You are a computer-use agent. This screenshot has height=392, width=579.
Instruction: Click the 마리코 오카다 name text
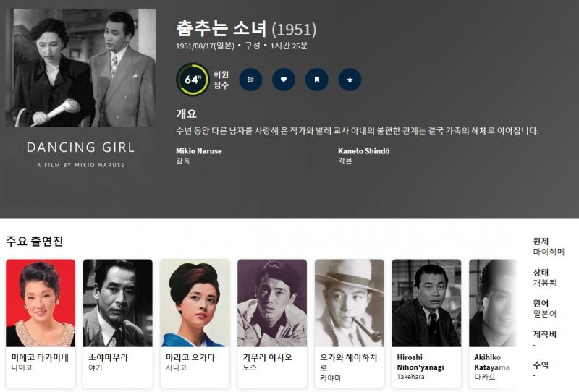tap(190, 357)
